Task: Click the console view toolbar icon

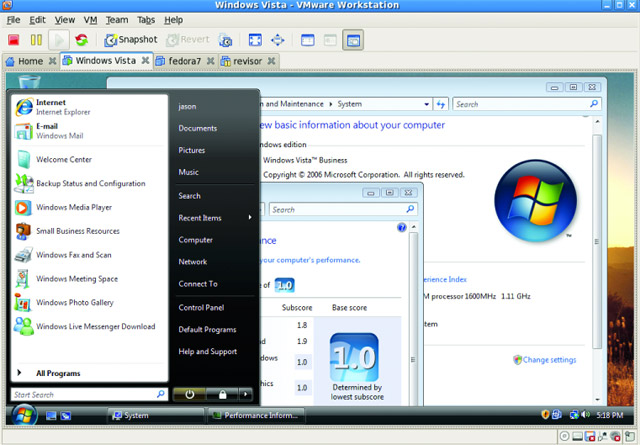Action: pos(353,40)
